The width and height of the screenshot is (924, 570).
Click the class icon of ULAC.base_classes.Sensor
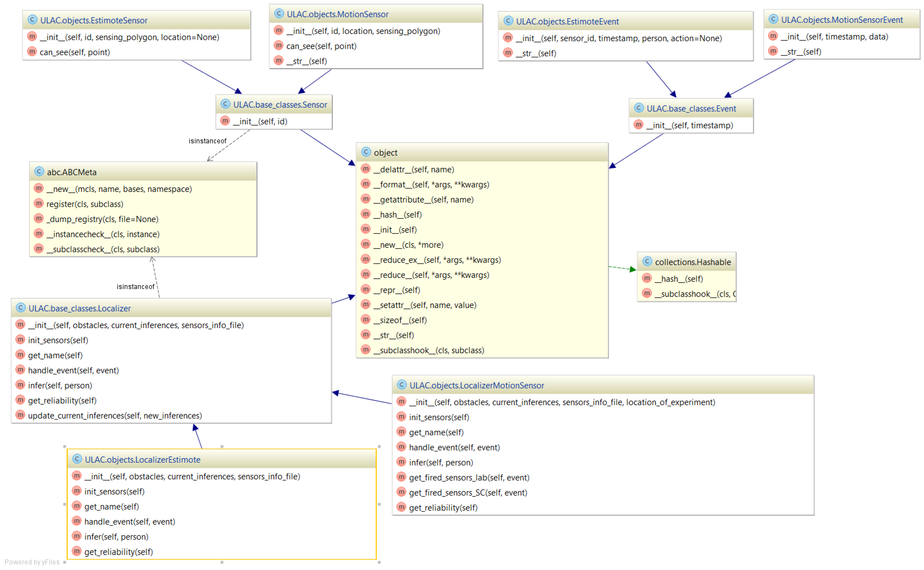[x=225, y=104]
